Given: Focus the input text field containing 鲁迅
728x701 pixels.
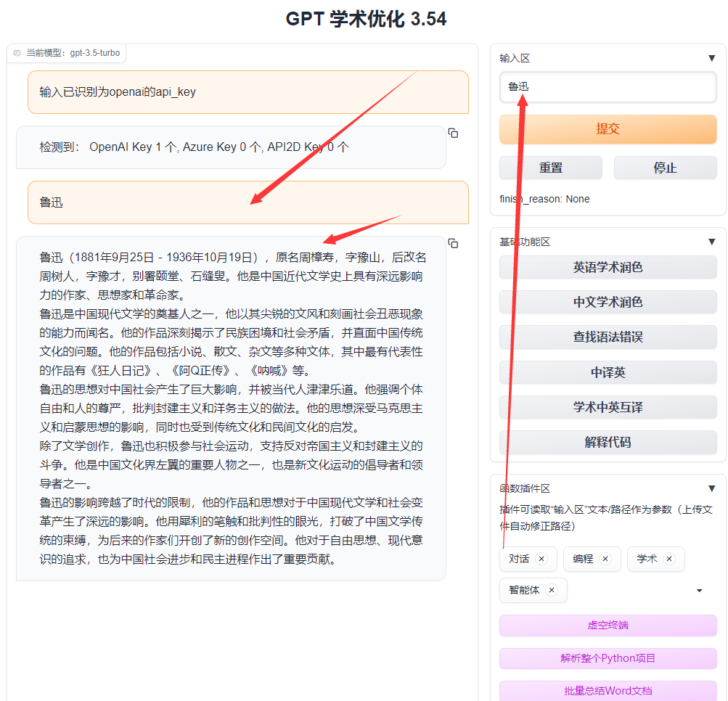Looking at the screenshot, I should pyautogui.click(x=608, y=87).
